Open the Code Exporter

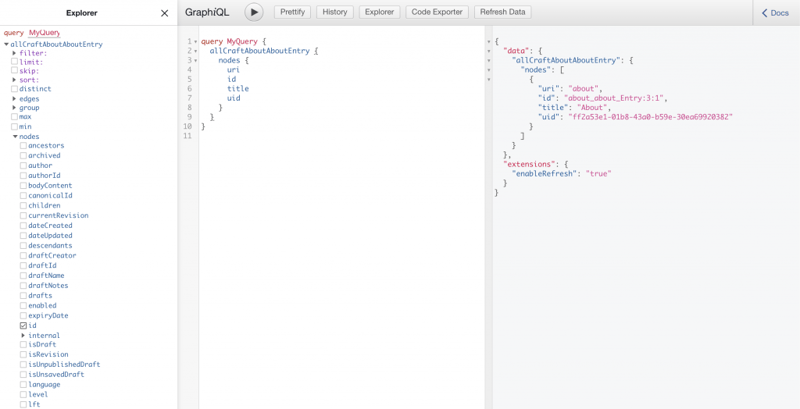point(436,13)
